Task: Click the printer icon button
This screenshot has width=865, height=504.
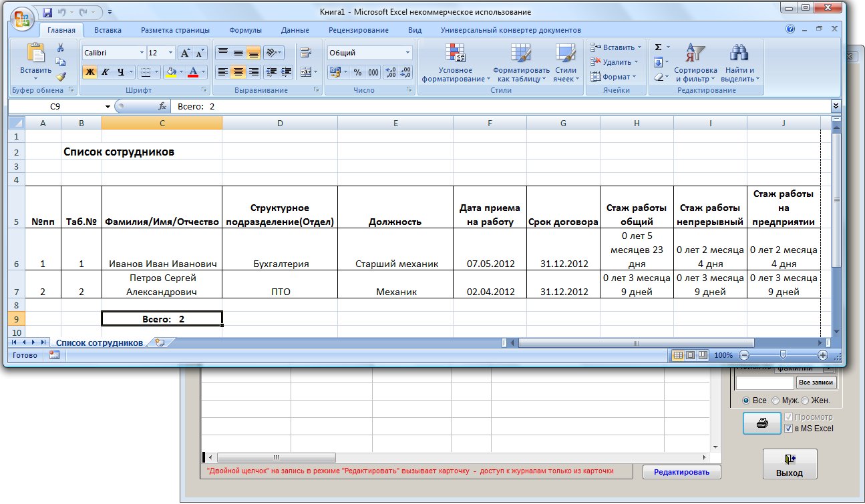Action: pyautogui.click(x=761, y=423)
